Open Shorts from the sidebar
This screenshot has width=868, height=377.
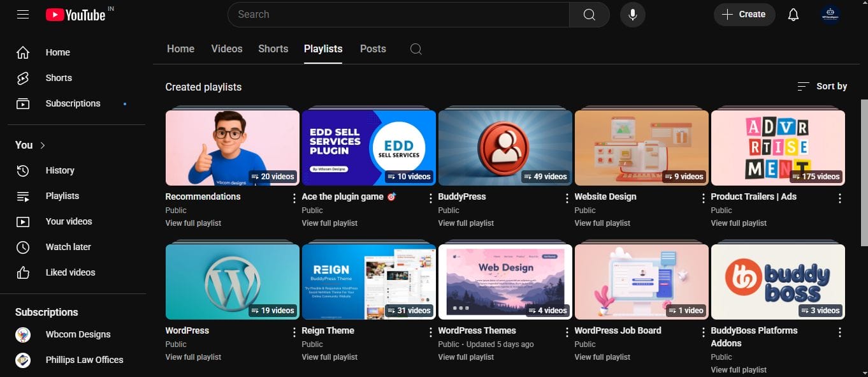(x=59, y=77)
